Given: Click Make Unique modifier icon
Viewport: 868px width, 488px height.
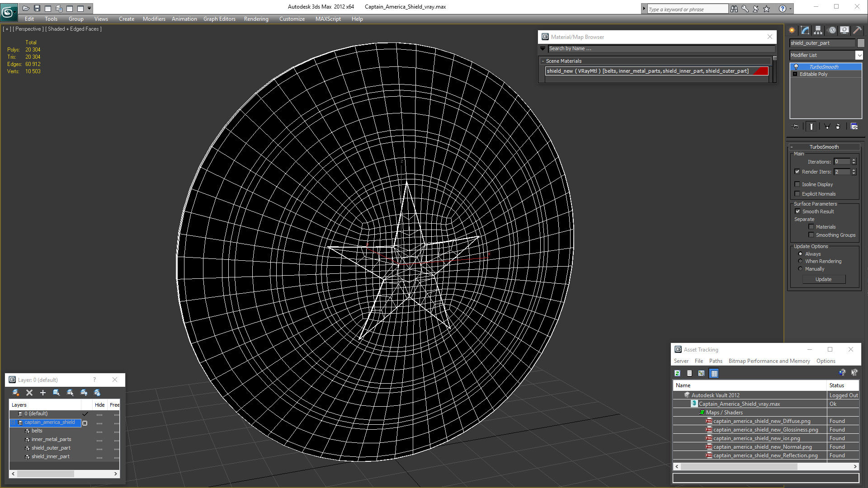Looking at the screenshot, I should click(x=827, y=127).
